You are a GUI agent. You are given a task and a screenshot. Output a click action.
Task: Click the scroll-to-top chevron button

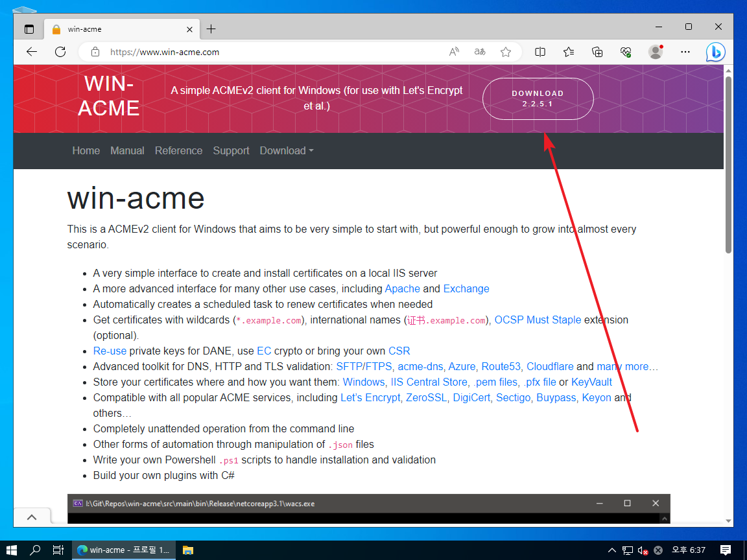click(x=32, y=517)
